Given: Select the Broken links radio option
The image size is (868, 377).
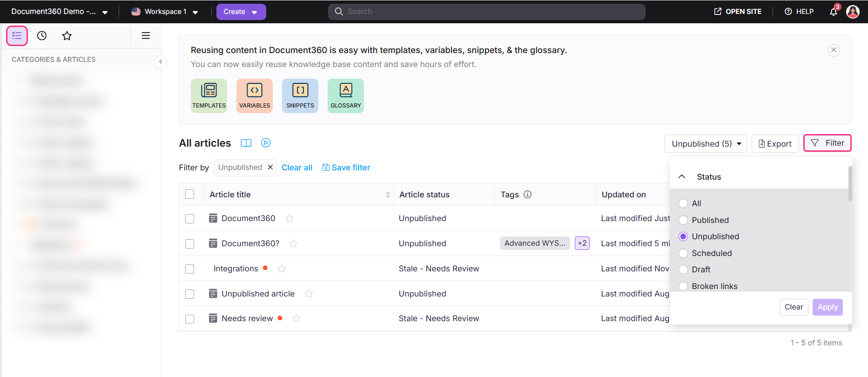Looking at the screenshot, I should click(683, 286).
